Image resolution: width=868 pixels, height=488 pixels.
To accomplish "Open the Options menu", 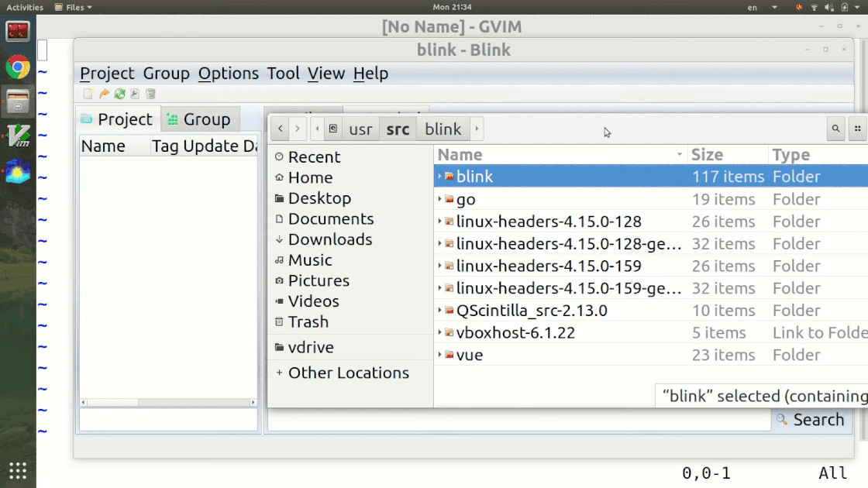I will point(228,73).
